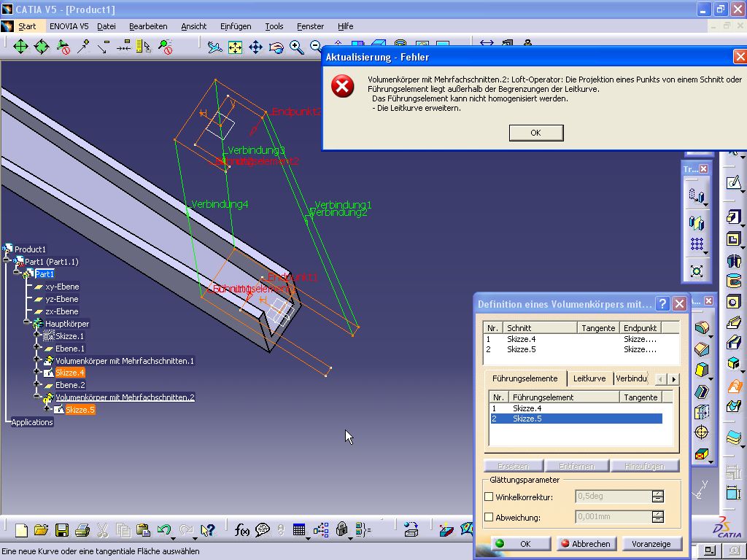Image resolution: width=747 pixels, height=560 pixels.
Task: Select the Pocket tool icon
Action: pyautogui.click(x=734, y=239)
